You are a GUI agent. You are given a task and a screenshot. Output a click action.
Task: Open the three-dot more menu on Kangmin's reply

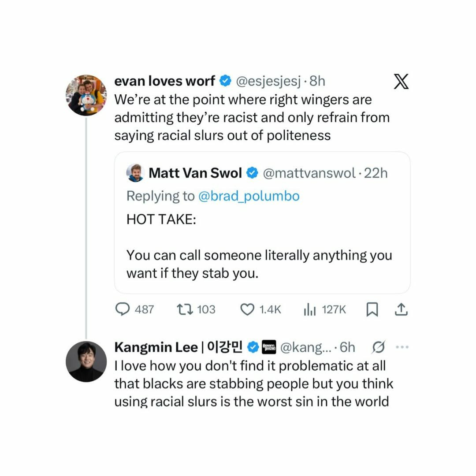[x=402, y=347]
